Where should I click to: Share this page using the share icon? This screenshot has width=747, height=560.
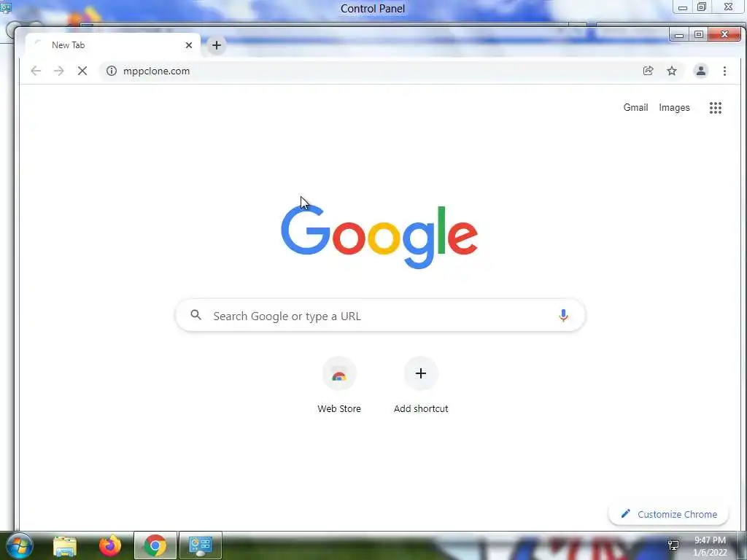[x=648, y=71]
